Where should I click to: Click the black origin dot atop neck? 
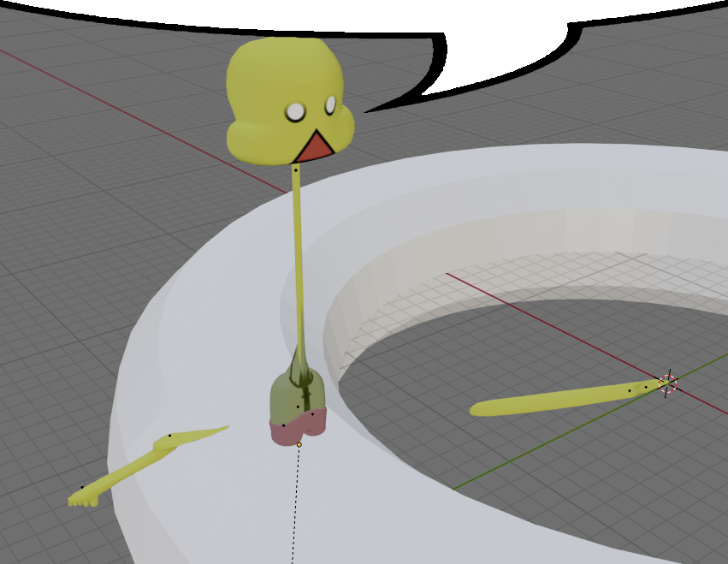tap(296, 169)
